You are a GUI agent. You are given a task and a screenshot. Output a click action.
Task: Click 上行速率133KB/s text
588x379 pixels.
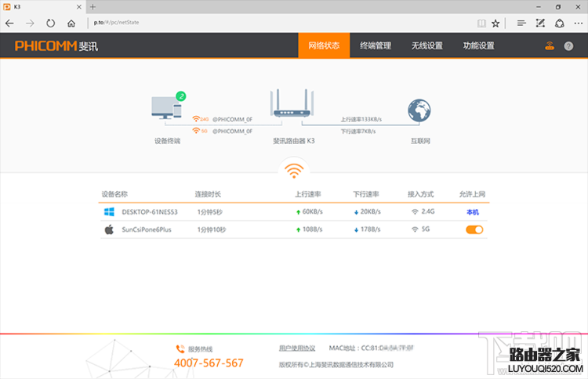click(361, 120)
